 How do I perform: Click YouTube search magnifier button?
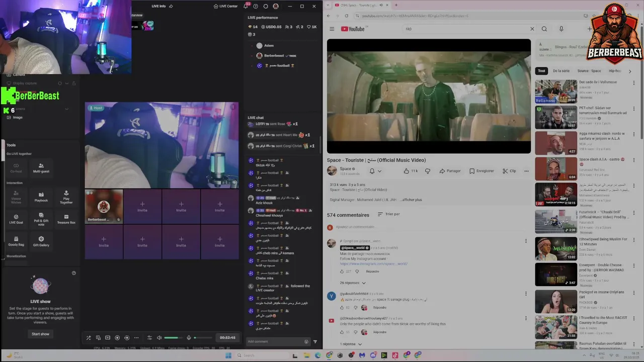pyautogui.click(x=544, y=29)
